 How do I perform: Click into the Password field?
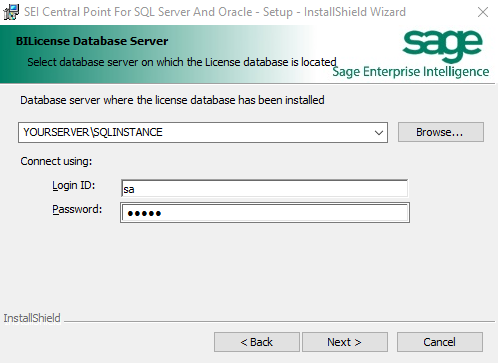click(265, 213)
